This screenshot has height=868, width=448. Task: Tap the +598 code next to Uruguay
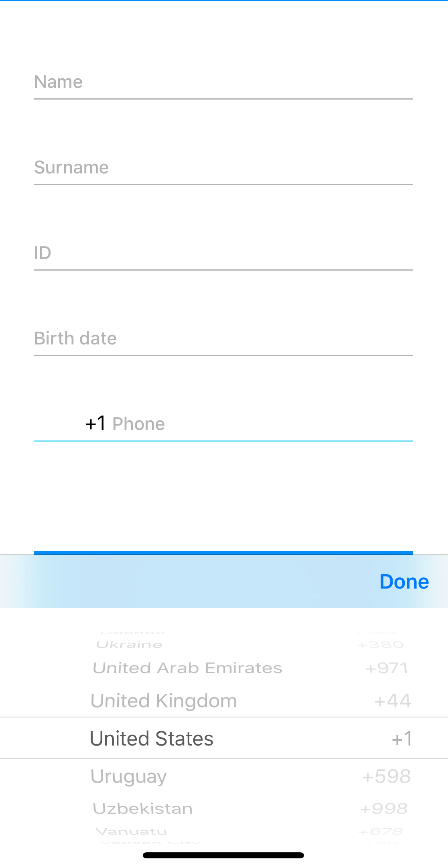point(386,776)
